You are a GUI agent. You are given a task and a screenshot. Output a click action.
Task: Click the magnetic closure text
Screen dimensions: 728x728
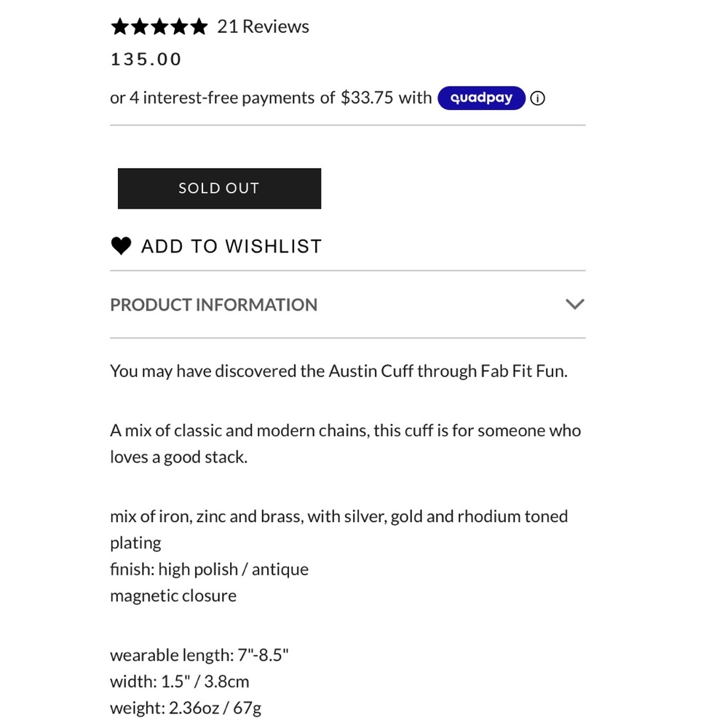[173, 596]
